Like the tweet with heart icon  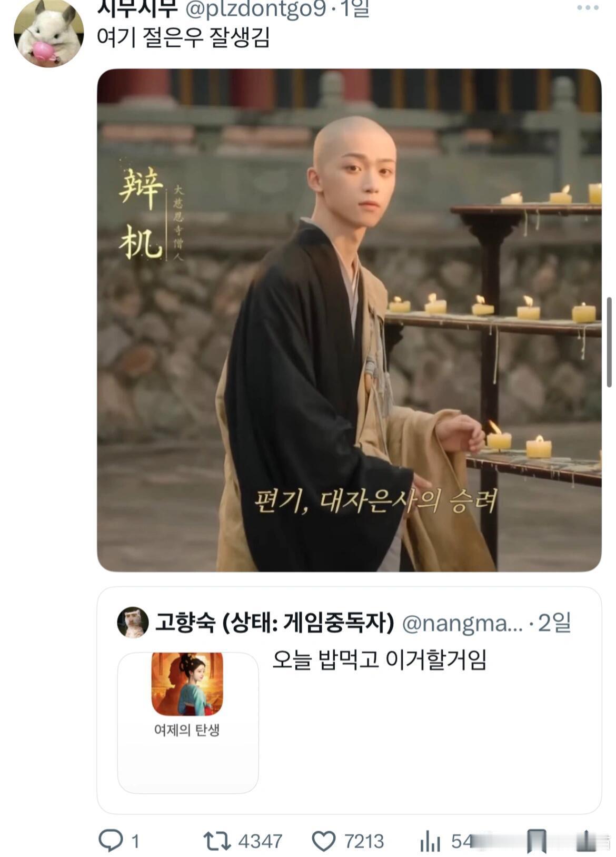pyautogui.click(x=323, y=841)
